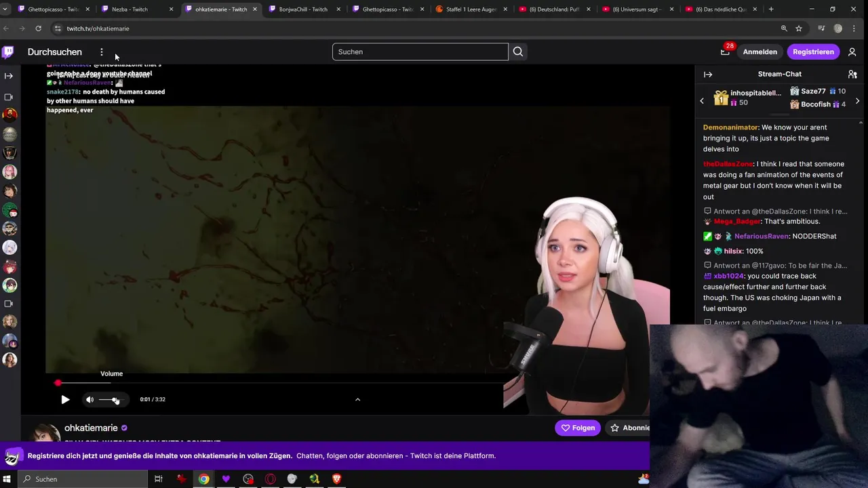868x488 pixels.
Task: View site information icon in address bar
Action: [58, 28]
